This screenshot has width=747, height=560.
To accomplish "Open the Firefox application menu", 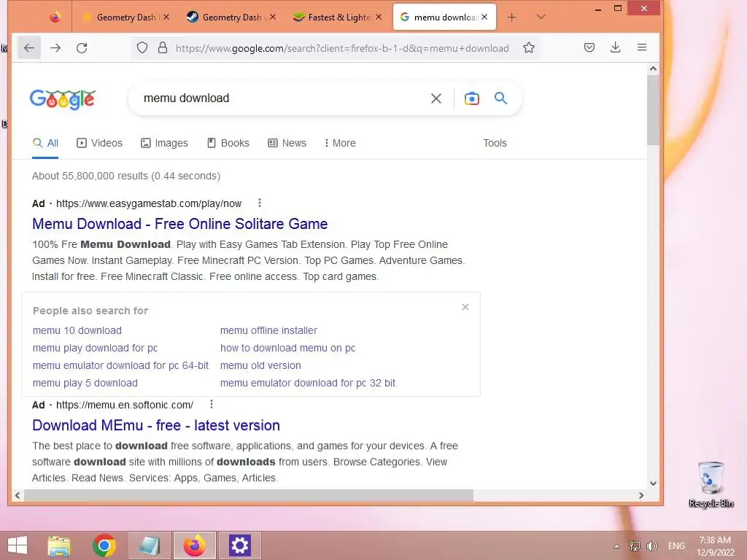I will [x=642, y=47].
